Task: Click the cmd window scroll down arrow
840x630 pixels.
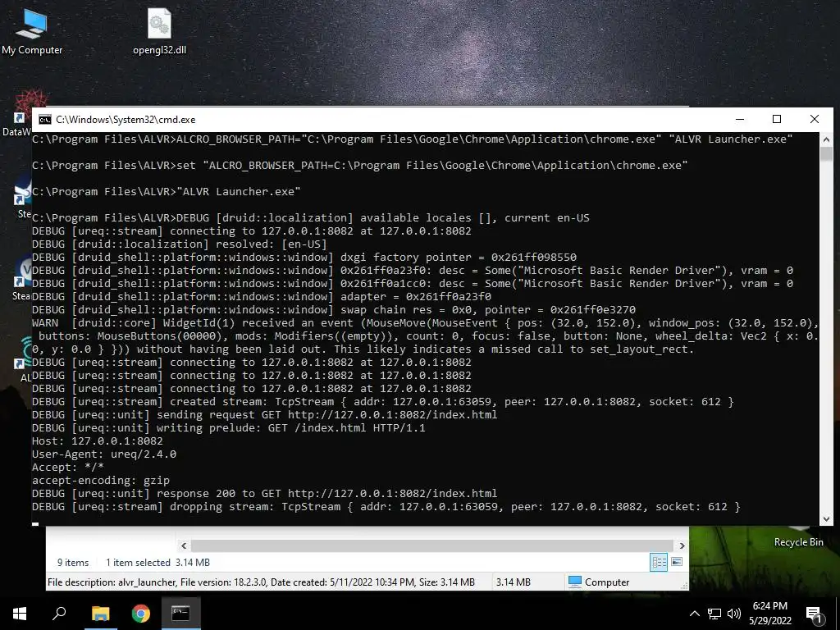Action: tap(826, 518)
